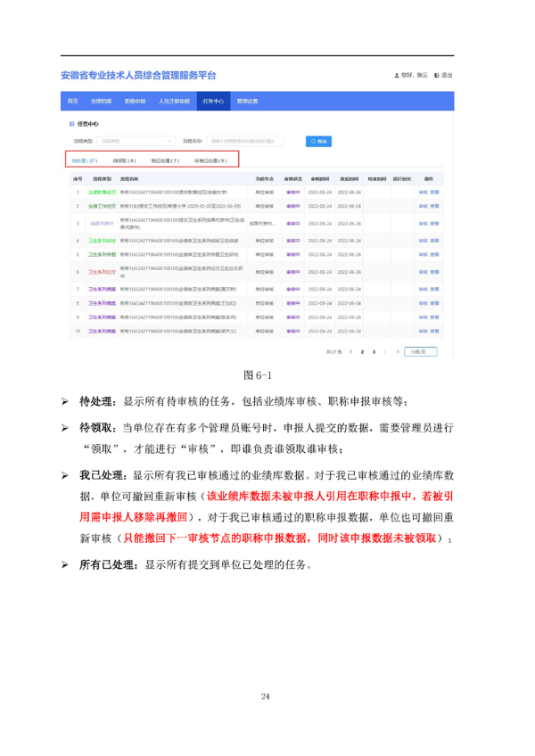Click the 退出 logout icon
The width and height of the screenshot is (535, 756).
coord(436,75)
